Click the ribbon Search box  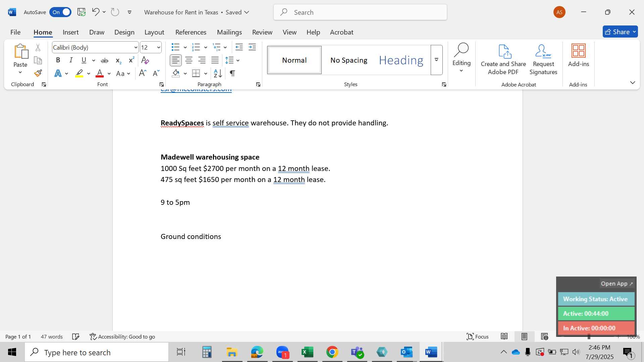click(360, 12)
